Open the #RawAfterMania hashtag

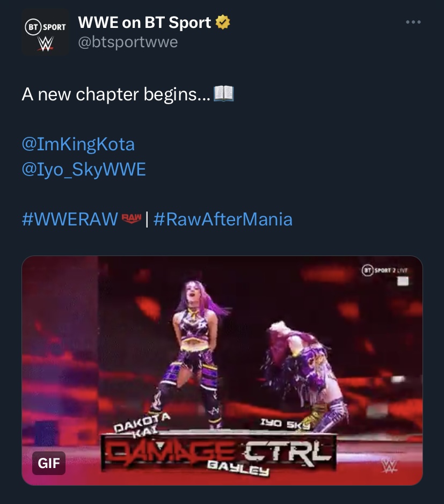(223, 219)
